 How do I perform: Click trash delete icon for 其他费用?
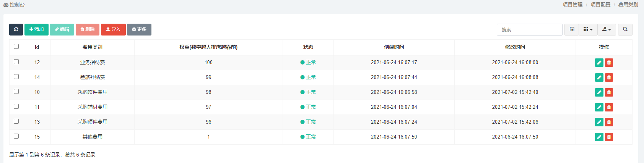tap(609, 137)
